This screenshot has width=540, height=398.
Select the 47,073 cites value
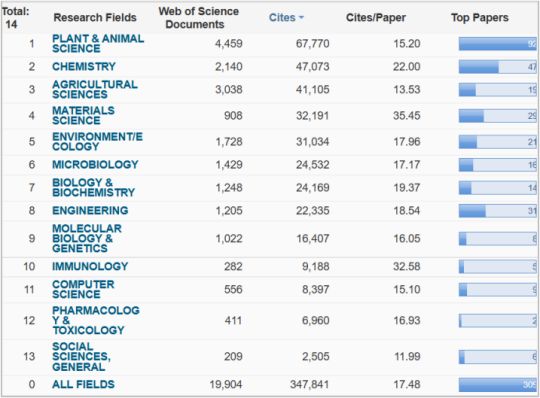(313, 66)
